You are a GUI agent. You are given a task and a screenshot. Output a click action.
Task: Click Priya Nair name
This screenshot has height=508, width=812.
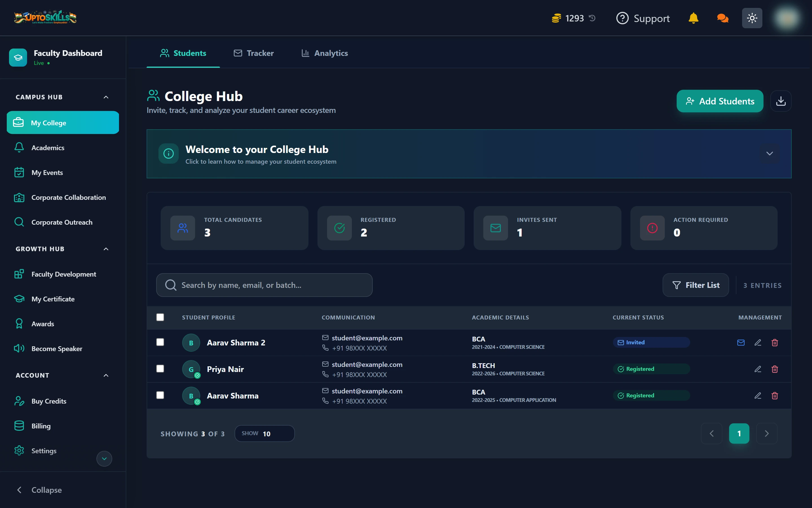225,369
